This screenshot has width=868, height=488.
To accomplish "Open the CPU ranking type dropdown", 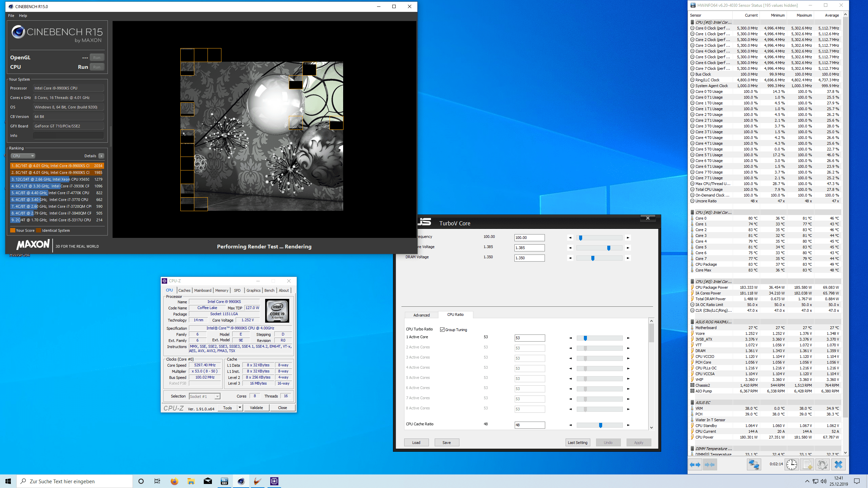I will (x=23, y=156).
